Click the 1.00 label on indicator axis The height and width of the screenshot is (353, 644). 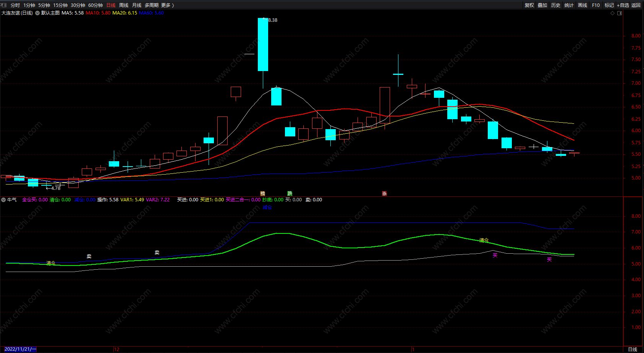[x=636, y=327]
